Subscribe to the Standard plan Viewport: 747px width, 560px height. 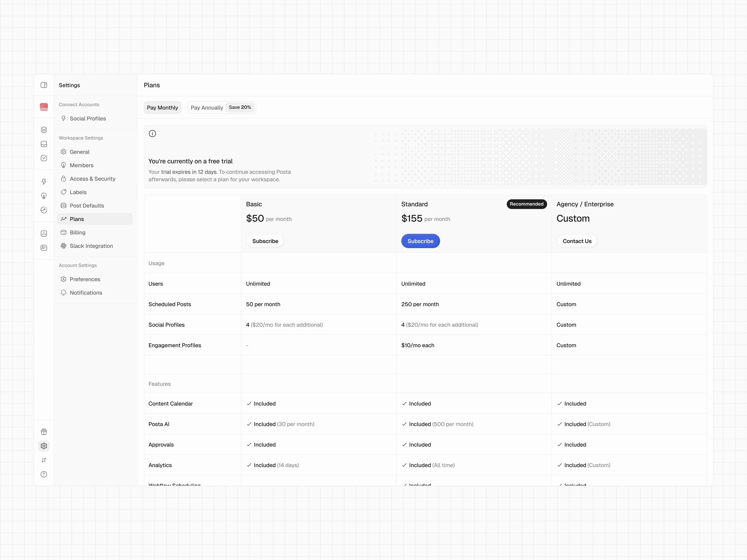point(420,241)
